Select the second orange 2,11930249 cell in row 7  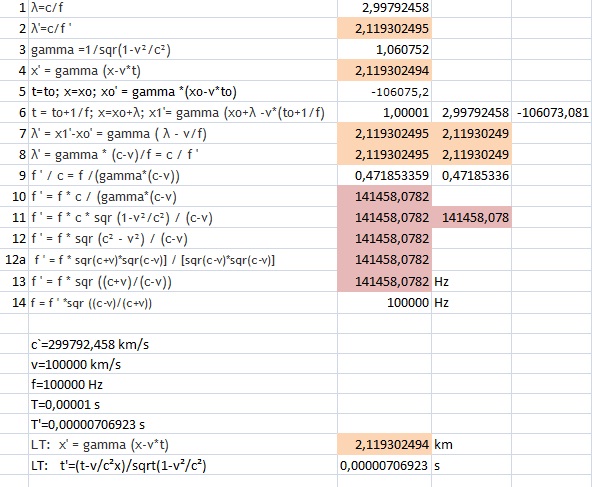click(x=472, y=134)
